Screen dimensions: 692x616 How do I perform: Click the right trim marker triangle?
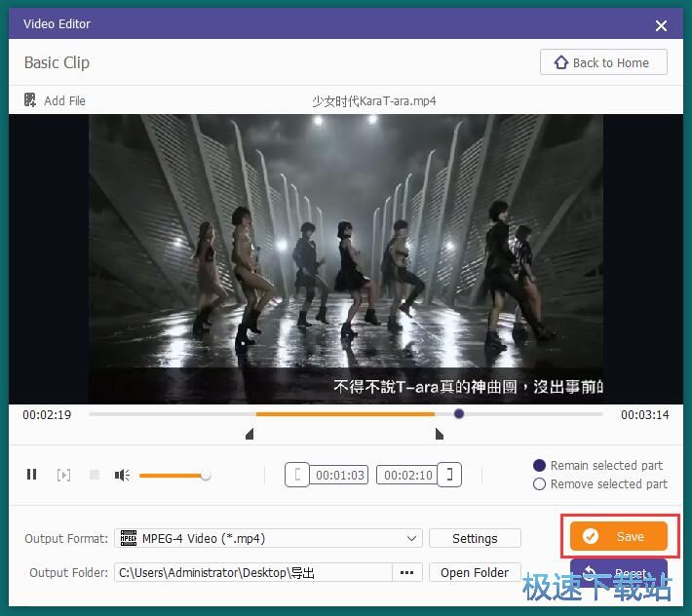440,434
